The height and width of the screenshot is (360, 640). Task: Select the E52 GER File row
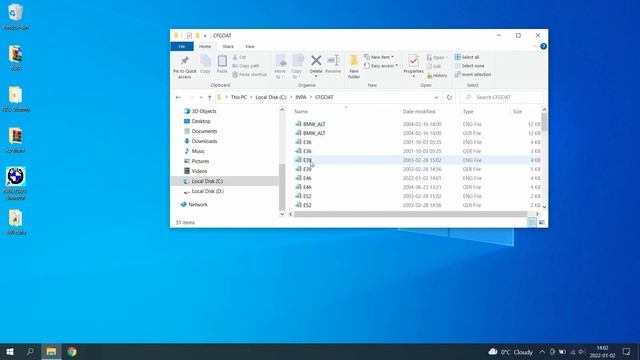point(417,205)
